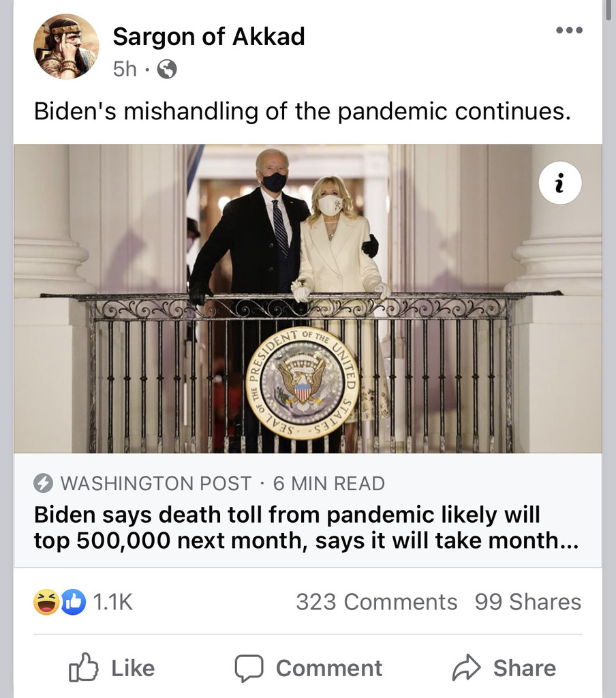The height and width of the screenshot is (698, 616).
Task: Click the public globe privacy icon
Action: coord(167,70)
